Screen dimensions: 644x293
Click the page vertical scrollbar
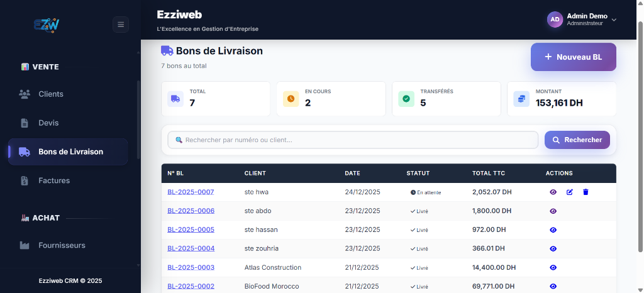click(641, 135)
